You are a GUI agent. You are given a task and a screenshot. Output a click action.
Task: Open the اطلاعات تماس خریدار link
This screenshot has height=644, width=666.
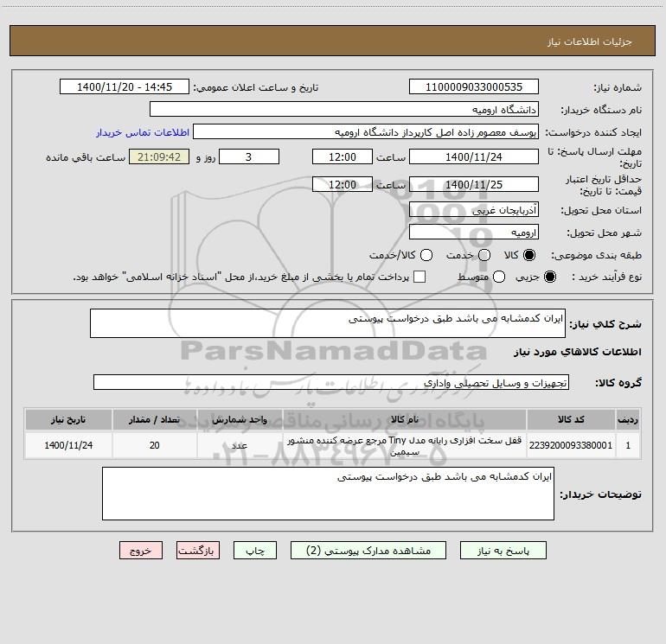pos(143,132)
